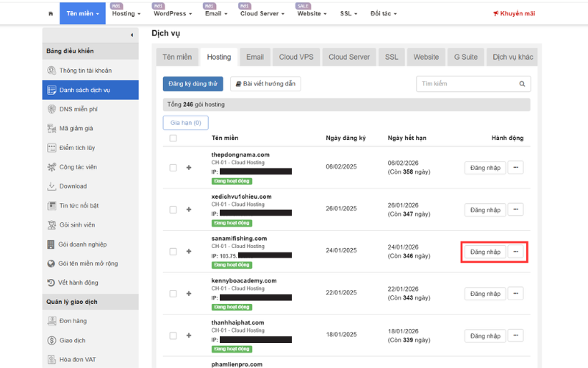The width and height of the screenshot is (588, 368).
Task: Open DNS miễn phí sidebar entry
Action: [90, 109]
